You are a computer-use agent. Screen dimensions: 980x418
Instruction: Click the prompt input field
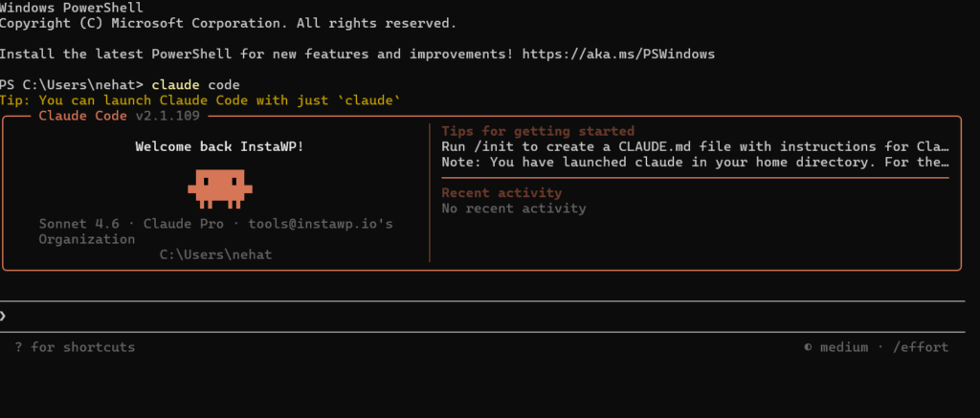(482, 317)
